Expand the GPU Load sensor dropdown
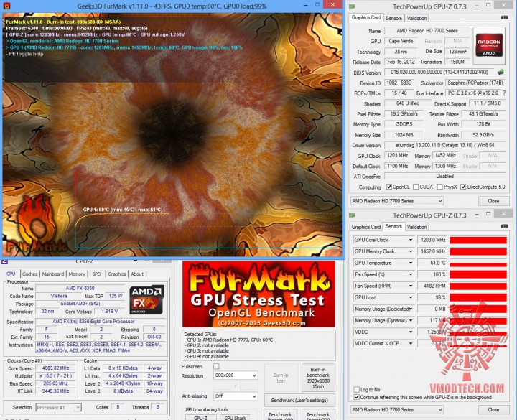Screen dimensions: 517x420 [x=411, y=297]
